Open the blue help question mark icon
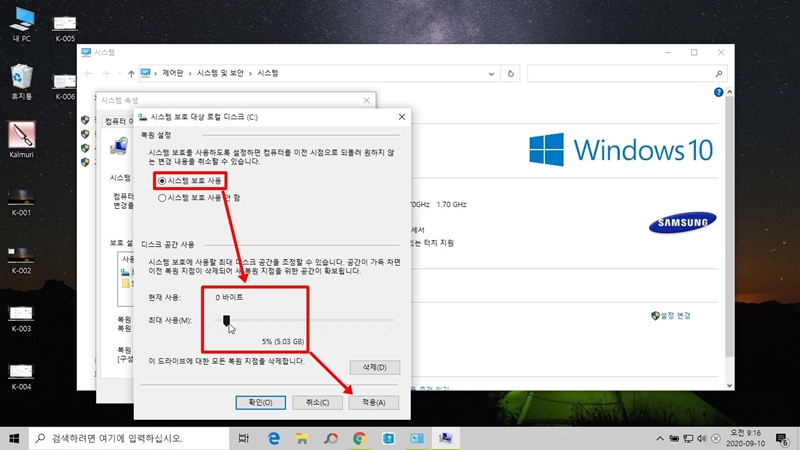The height and width of the screenshot is (450, 800). 718,92
